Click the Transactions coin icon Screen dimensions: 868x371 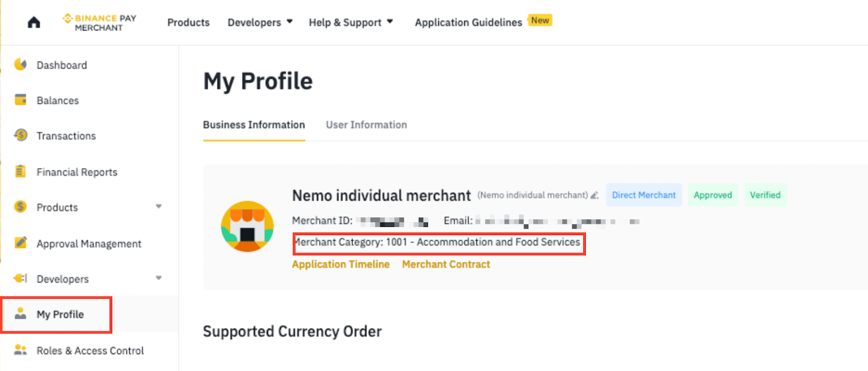[21, 135]
